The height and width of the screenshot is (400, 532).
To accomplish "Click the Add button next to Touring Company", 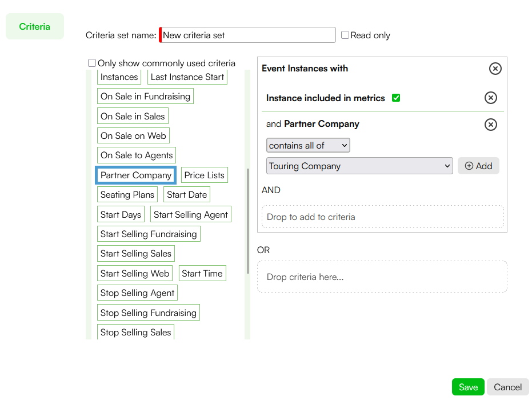I will [x=478, y=166].
